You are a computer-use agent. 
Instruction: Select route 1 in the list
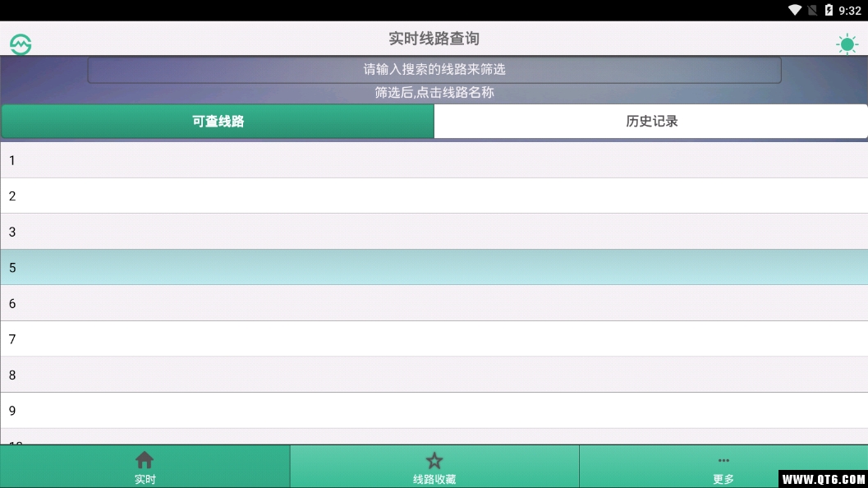click(x=434, y=161)
